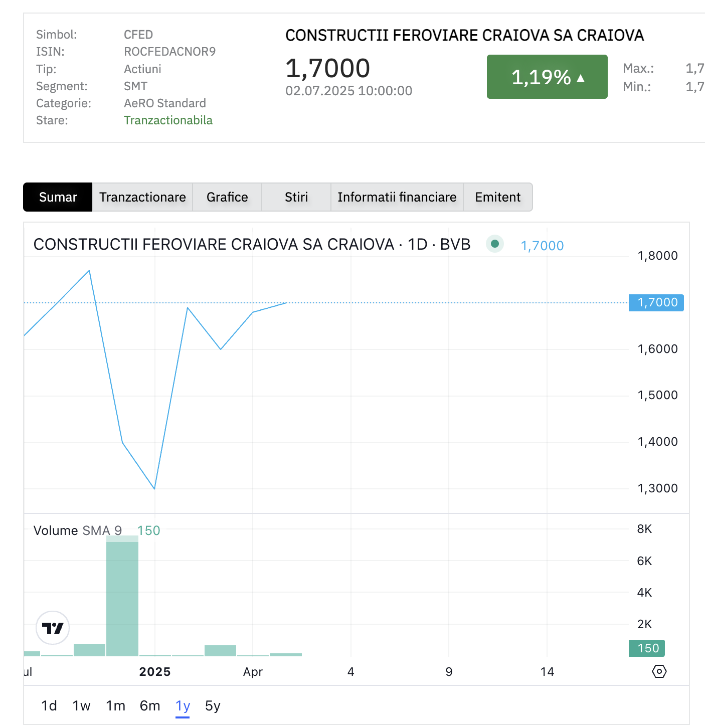Viewport: 705px width, 728px height.
Task: Click the blue 1,7000 legend value
Action: coord(542,246)
